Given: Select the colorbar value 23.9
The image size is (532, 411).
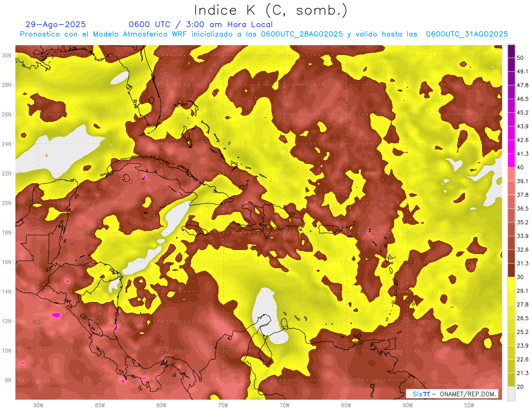Looking at the screenshot, I should click(x=523, y=345).
